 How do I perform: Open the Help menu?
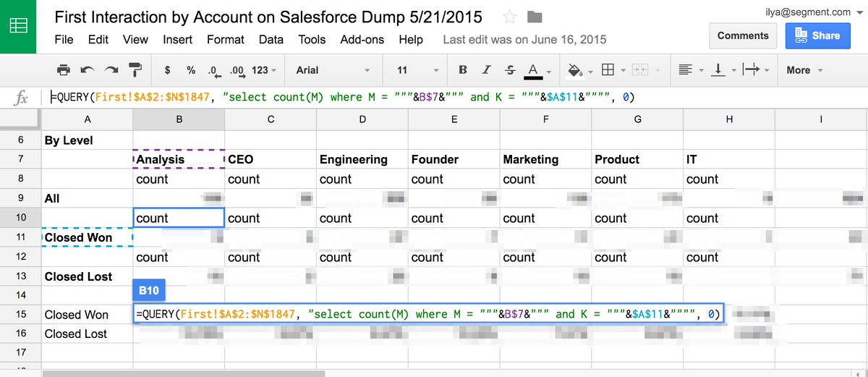(411, 39)
